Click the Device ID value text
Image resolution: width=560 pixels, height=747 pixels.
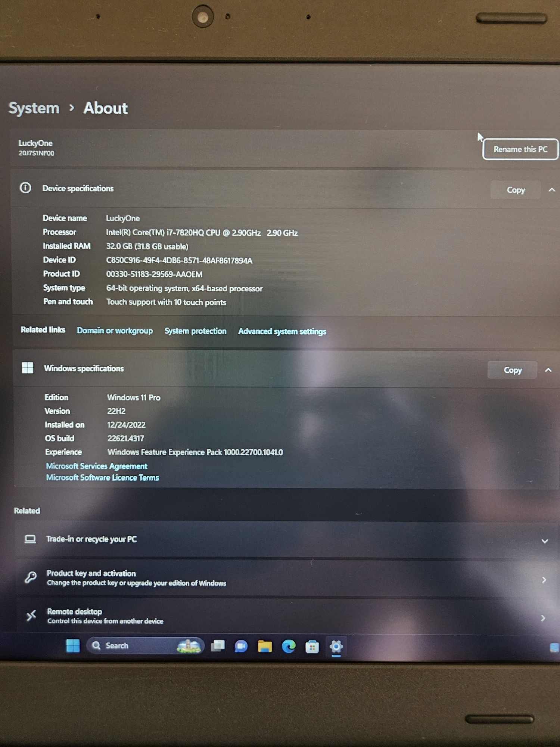179,260
